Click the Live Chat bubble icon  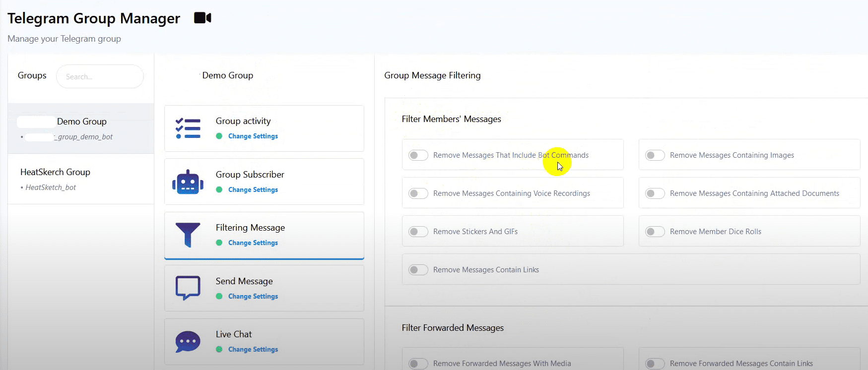pyautogui.click(x=188, y=341)
